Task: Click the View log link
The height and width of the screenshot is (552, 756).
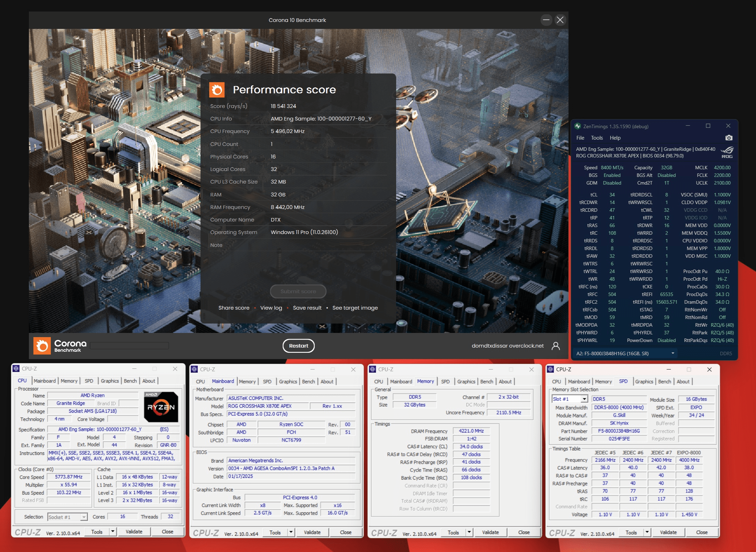Action: click(x=271, y=308)
